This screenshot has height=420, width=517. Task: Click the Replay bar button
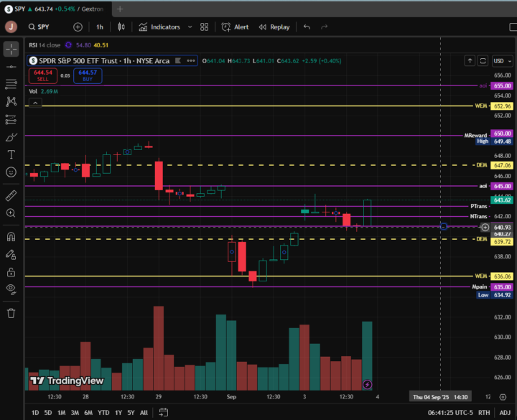click(x=274, y=27)
